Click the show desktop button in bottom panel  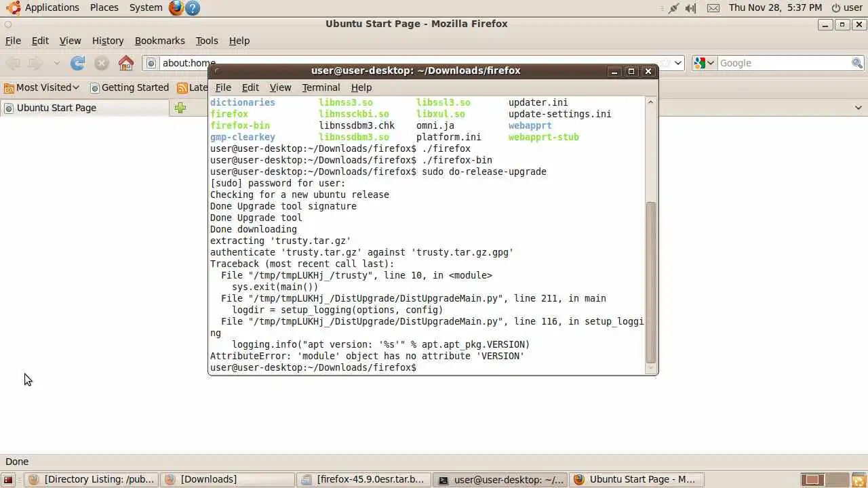tap(9, 480)
